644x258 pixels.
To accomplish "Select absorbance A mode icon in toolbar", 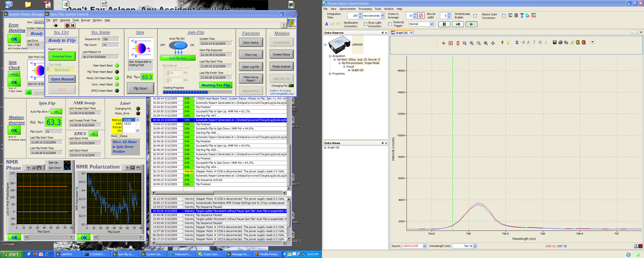I will [528, 43].
